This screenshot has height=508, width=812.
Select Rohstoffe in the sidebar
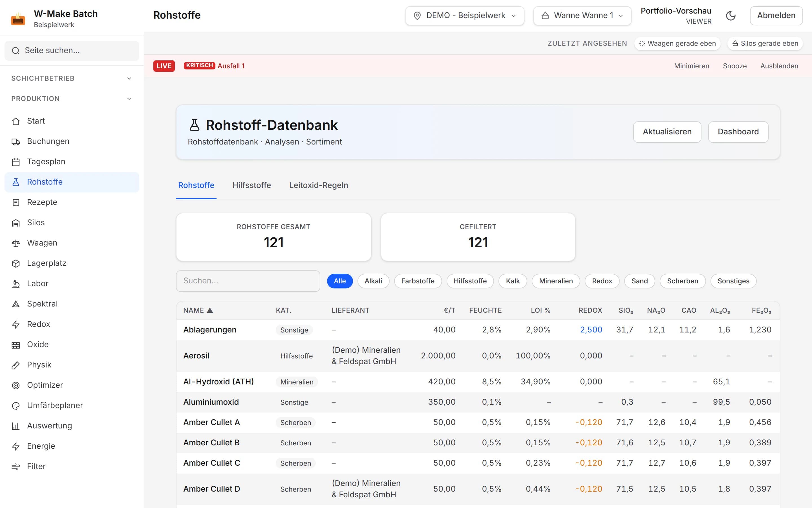pyautogui.click(x=72, y=182)
